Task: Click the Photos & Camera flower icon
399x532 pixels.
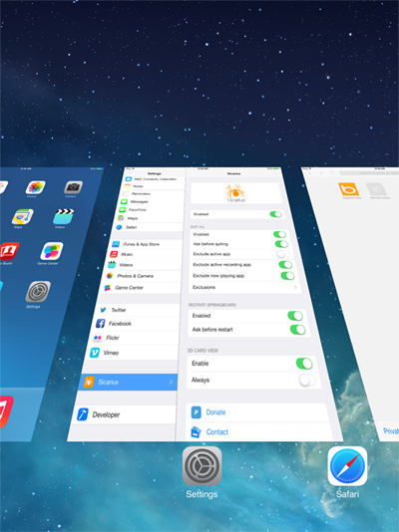Action: (x=110, y=276)
